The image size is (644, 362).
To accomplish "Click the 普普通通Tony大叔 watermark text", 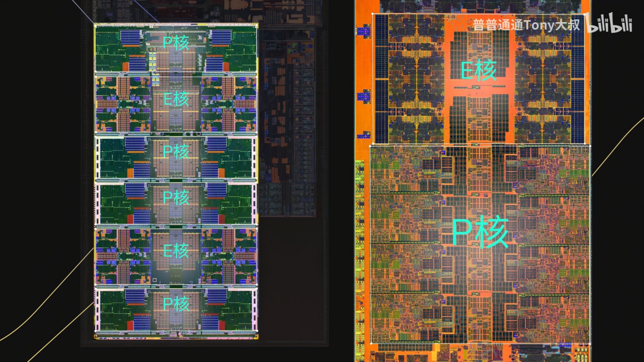I will coord(526,25).
